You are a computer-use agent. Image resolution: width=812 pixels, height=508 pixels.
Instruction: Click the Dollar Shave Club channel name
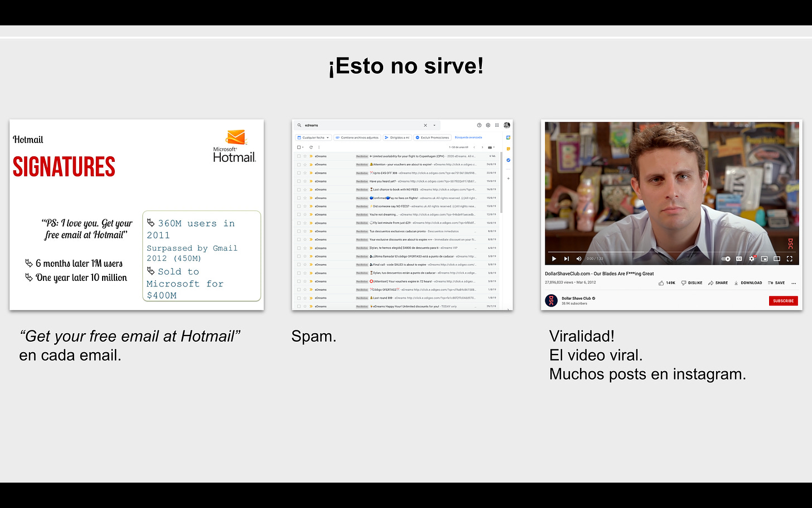(576, 298)
